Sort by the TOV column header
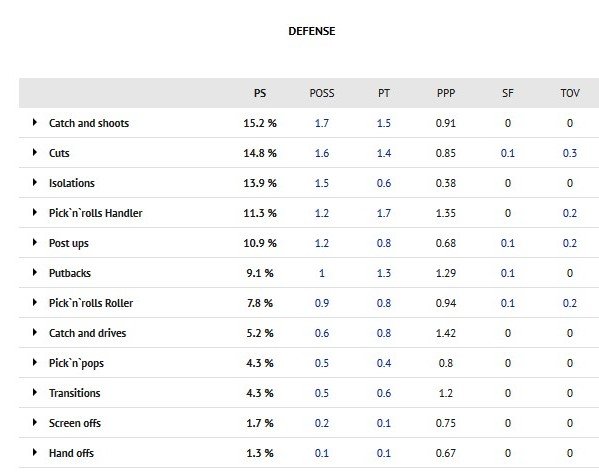This screenshot has height=476, width=599. 570,93
